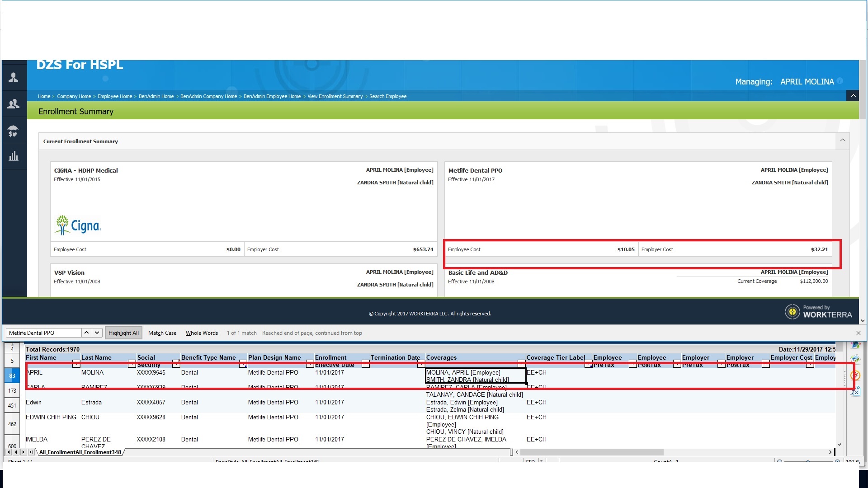Open the employee group icon in sidebar
The width and height of the screenshot is (868, 488).
click(x=14, y=104)
